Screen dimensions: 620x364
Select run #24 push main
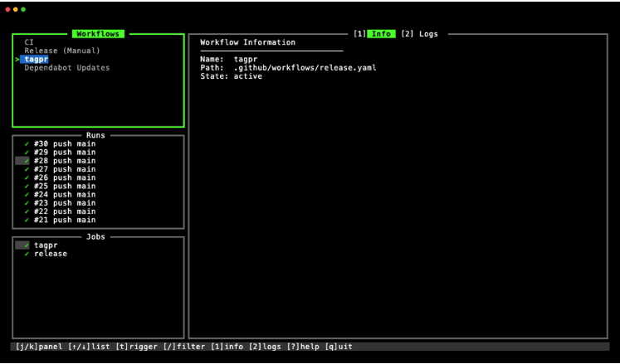[x=59, y=195]
